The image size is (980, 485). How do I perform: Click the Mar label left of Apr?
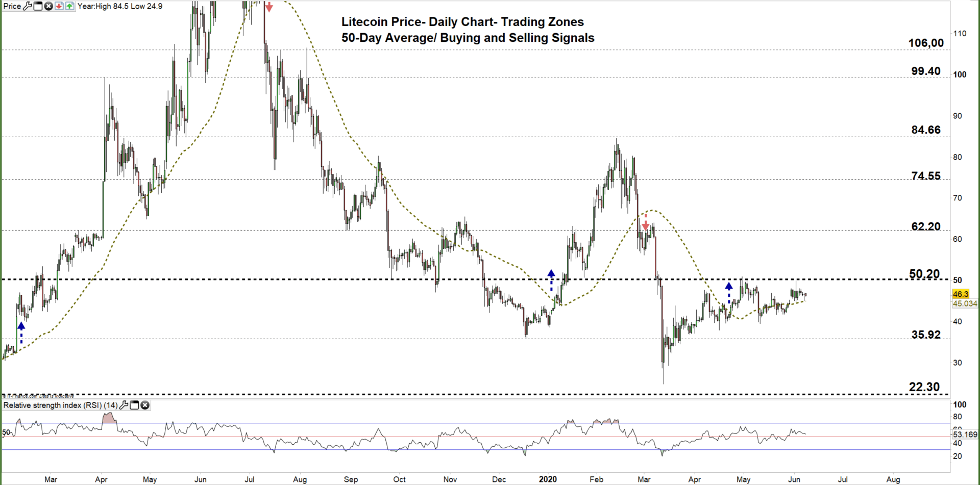tap(51, 479)
